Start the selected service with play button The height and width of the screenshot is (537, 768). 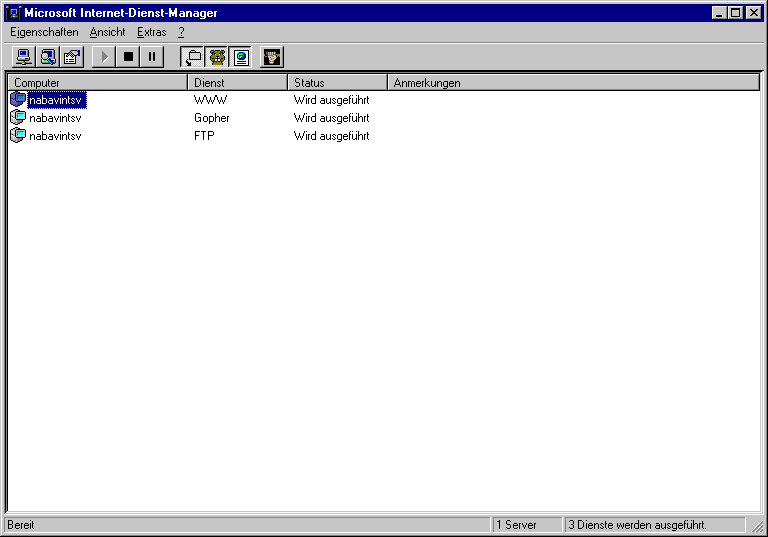pyautogui.click(x=104, y=57)
